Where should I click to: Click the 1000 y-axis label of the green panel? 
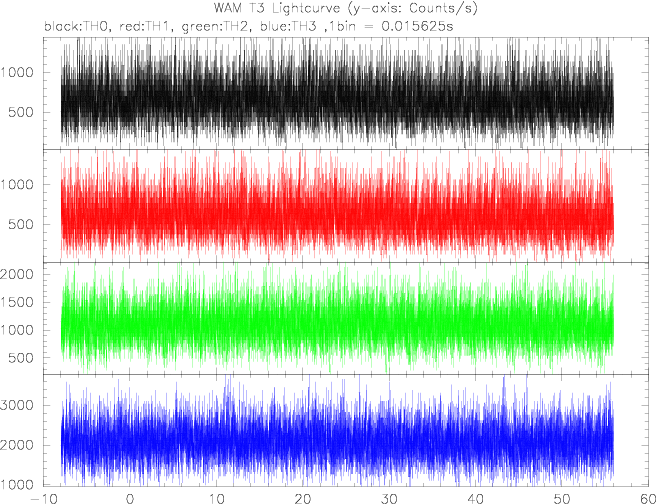click(x=16, y=330)
